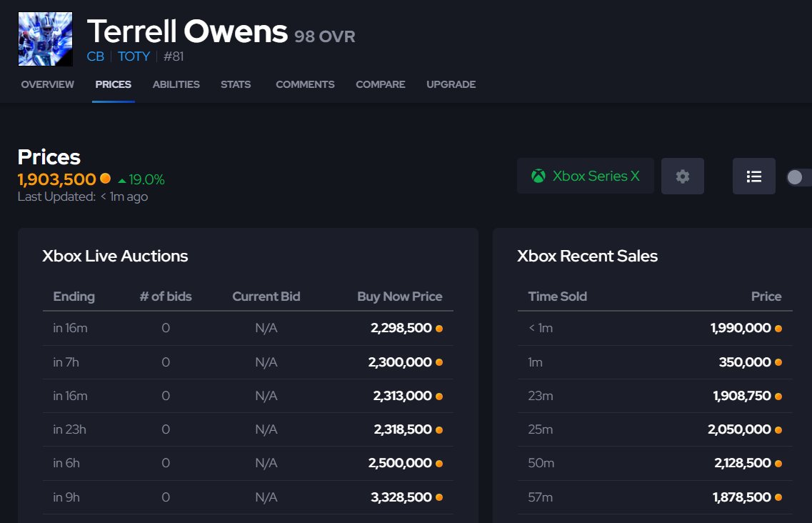Select the 2,500,000 buy now price
Viewport: 812px width, 523px height.
tap(400, 464)
